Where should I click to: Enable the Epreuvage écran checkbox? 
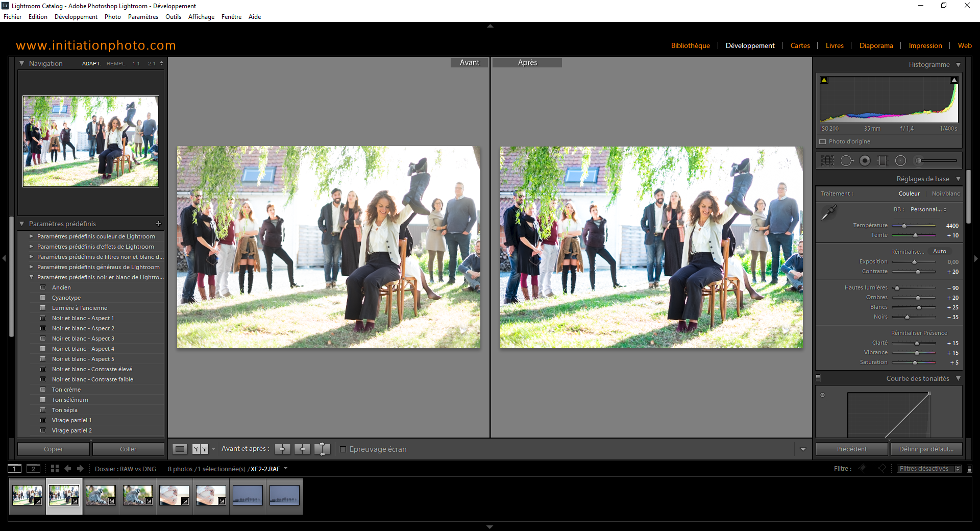pos(343,449)
